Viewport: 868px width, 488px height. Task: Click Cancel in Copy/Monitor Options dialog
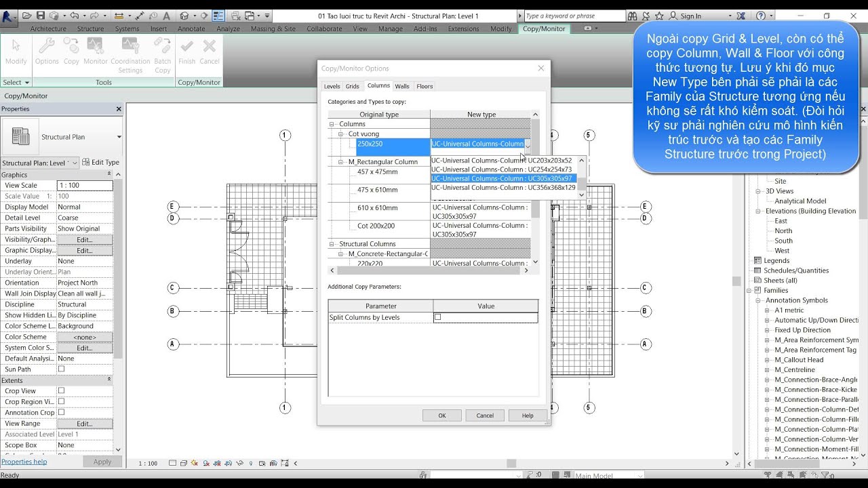(x=485, y=415)
